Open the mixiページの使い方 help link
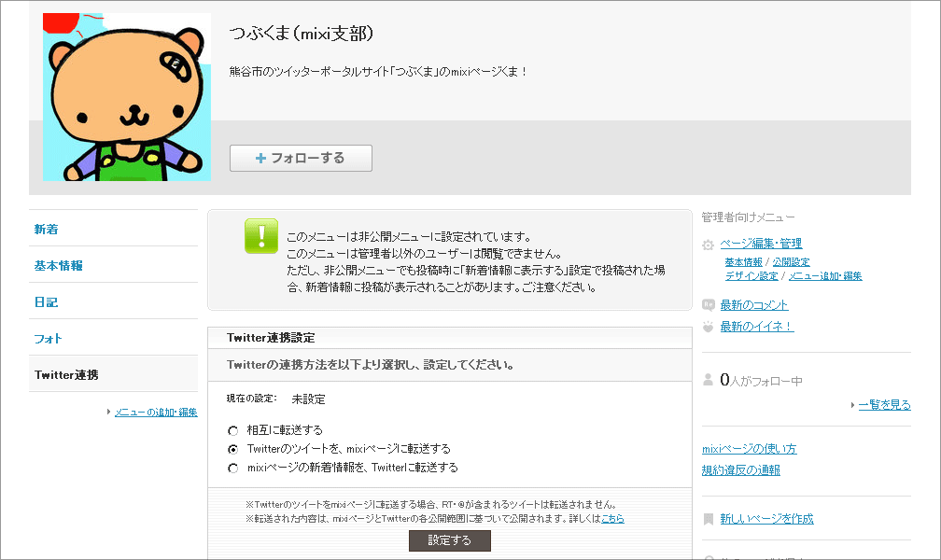This screenshot has width=941, height=560. pyautogui.click(x=750, y=448)
